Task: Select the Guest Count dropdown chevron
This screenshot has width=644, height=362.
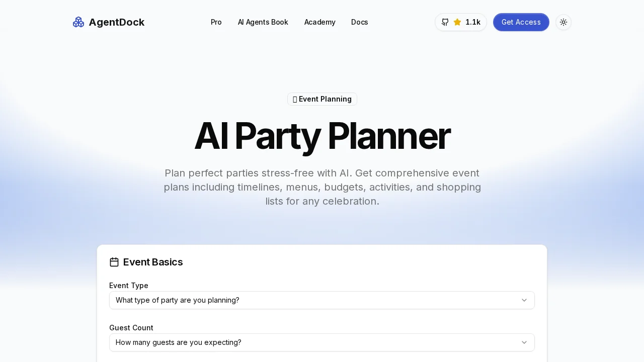Action: point(524,342)
